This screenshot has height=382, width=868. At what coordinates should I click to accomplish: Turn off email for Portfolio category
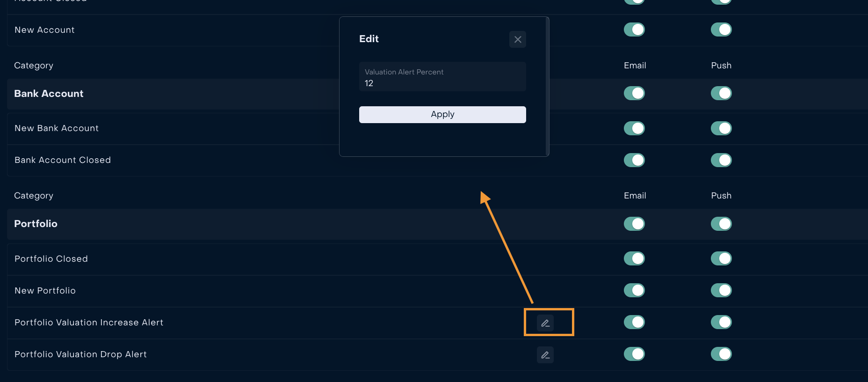(634, 224)
